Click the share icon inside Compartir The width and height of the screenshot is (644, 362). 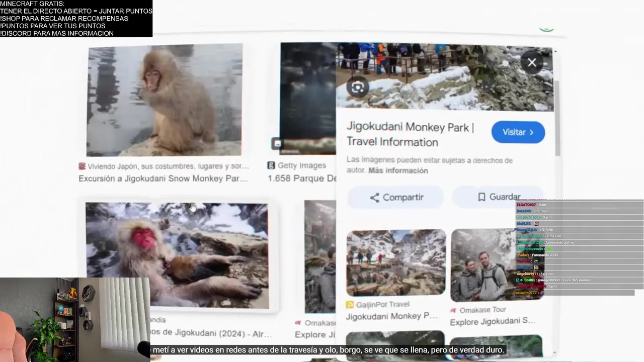click(374, 198)
